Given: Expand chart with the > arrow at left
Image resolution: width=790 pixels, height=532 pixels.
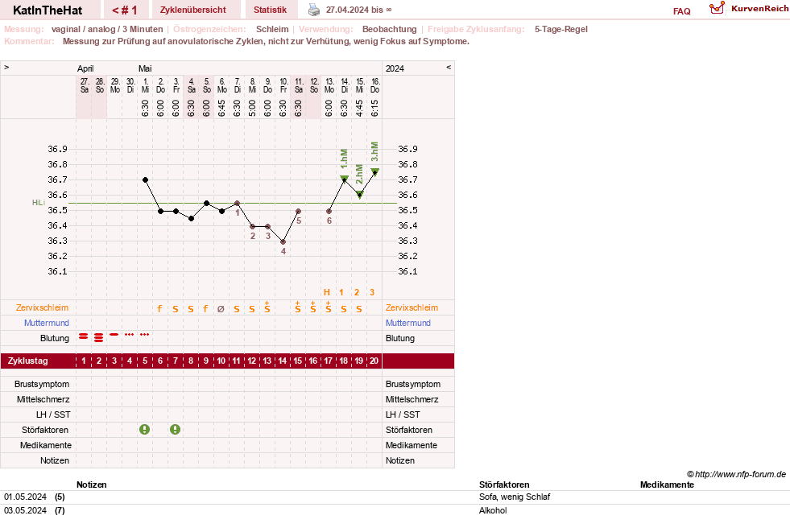Looking at the screenshot, I should [6, 68].
